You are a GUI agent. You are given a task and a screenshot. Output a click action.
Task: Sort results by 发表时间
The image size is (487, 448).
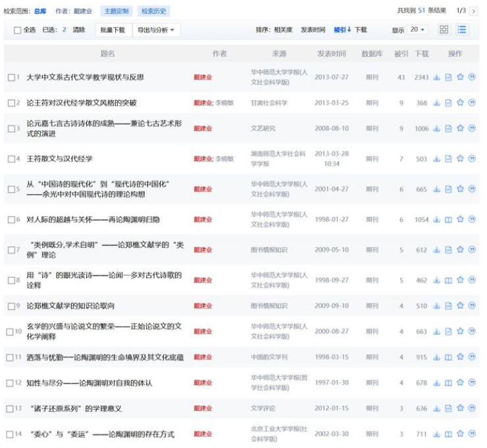pyautogui.click(x=313, y=30)
